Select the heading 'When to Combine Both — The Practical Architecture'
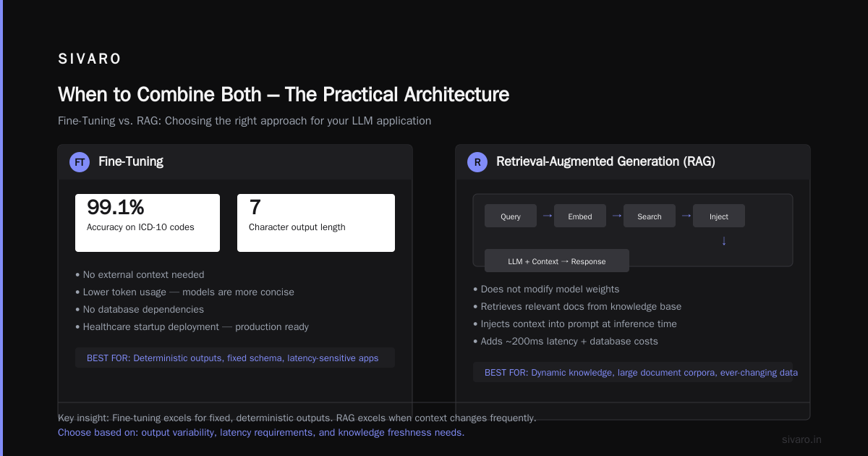Screen dimensions: 868x456 [284, 95]
